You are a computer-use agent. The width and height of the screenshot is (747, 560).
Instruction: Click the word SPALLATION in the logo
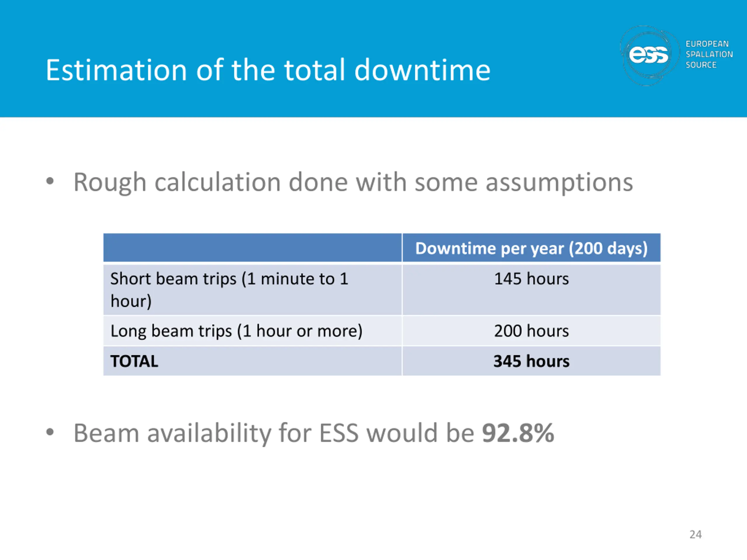tap(709, 54)
